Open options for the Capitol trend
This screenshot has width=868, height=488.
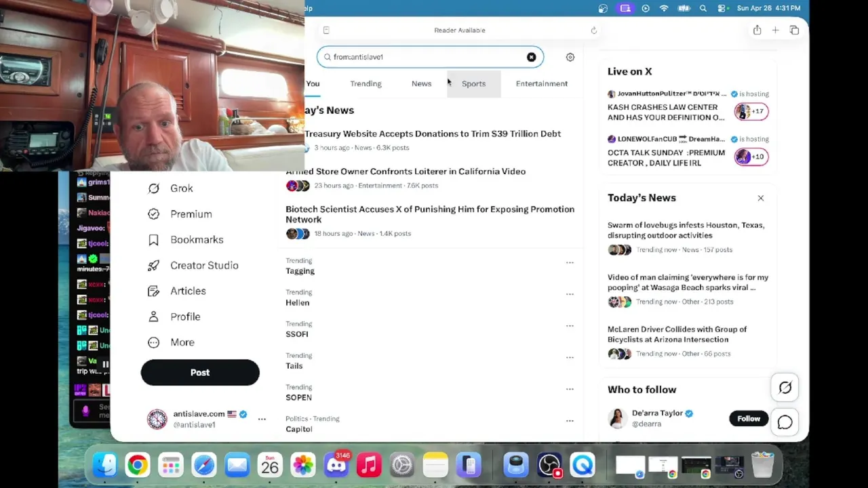coord(570,421)
